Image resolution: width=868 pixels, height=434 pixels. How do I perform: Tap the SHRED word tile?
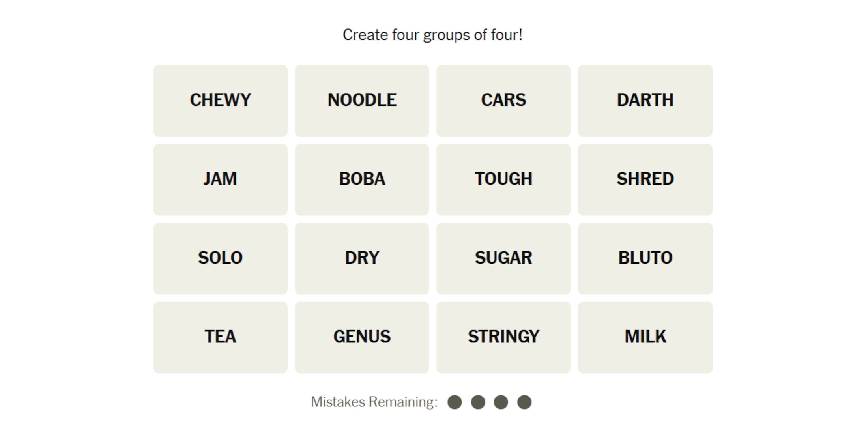pyautogui.click(x=645, y=180)
